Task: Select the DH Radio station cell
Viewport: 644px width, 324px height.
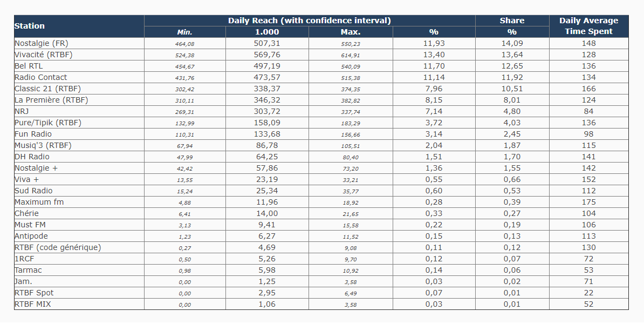Action: [32, 157]
